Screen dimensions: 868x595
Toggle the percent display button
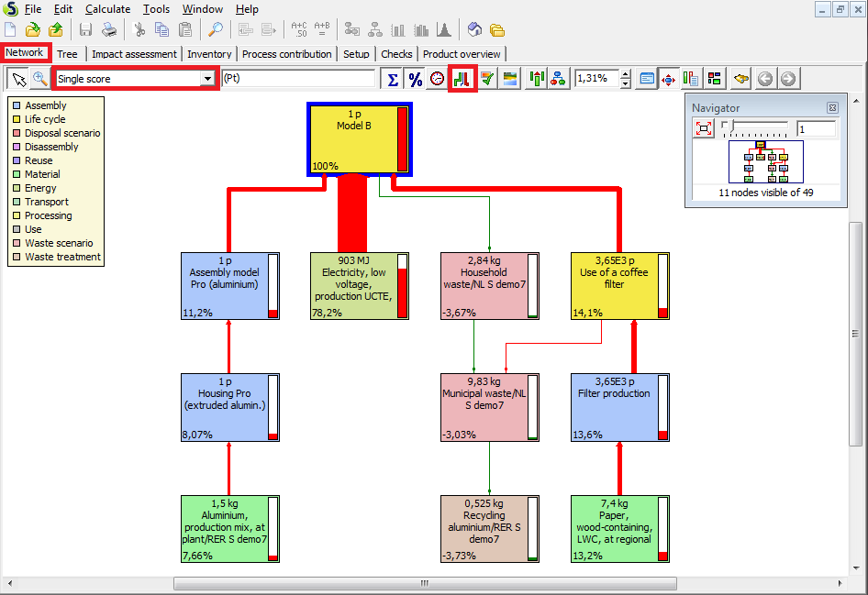[416, 79]
